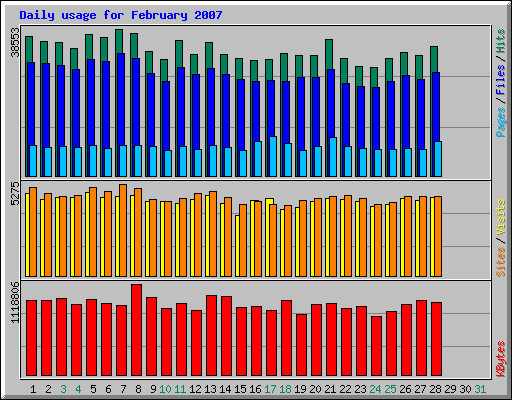Screen dimensions: 512x400
Task: Click day label 8 on the x-axis
Action: click(x=138, y=389)
